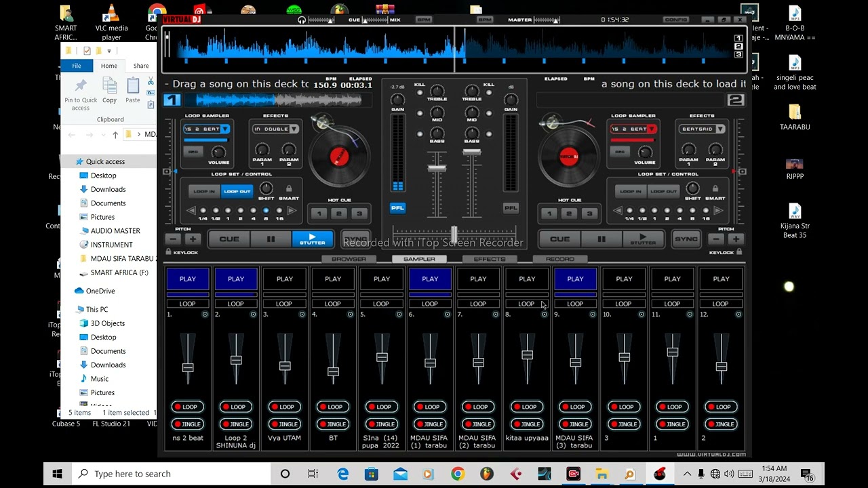
Task: Set deck 2 loop to 4 beats
Action: (x=679, y=211)
